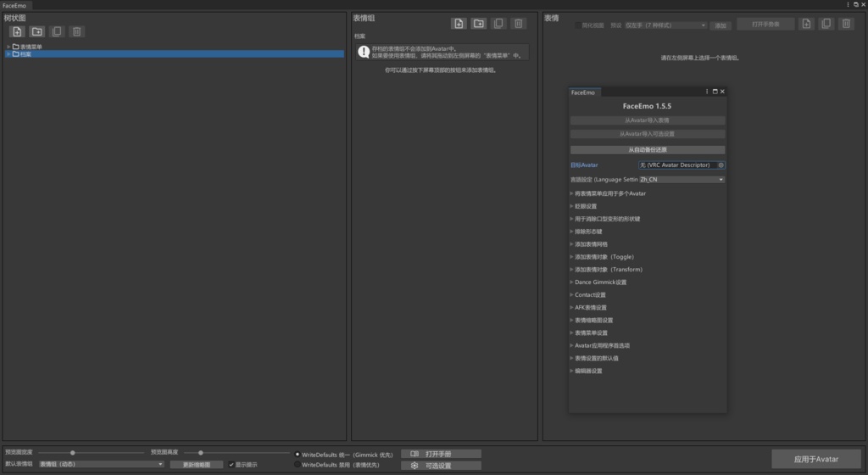868x475 pixels.
Task: Click copy icon in 表情 panel
Action: [x=826, y=24]
